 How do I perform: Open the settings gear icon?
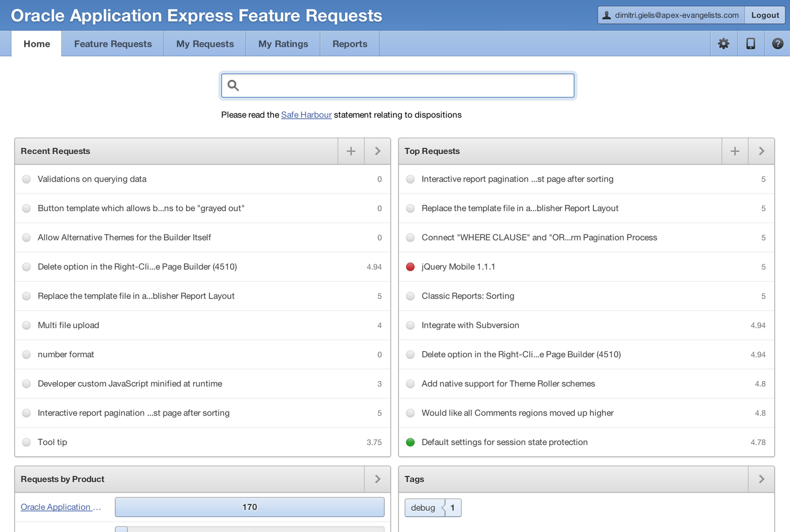(x=723, y=44)
